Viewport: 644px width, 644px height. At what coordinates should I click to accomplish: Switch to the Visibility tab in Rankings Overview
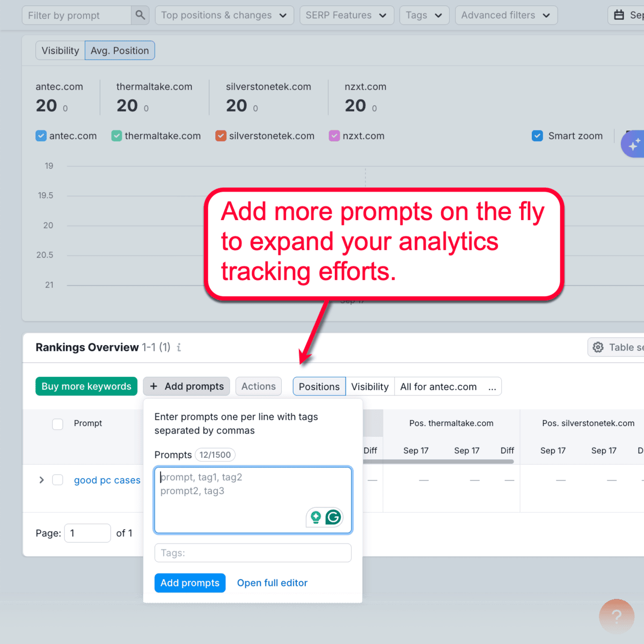[x=370, y=386]
